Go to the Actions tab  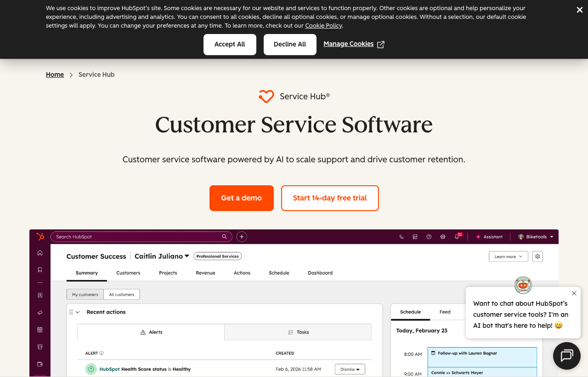(242, 273)
